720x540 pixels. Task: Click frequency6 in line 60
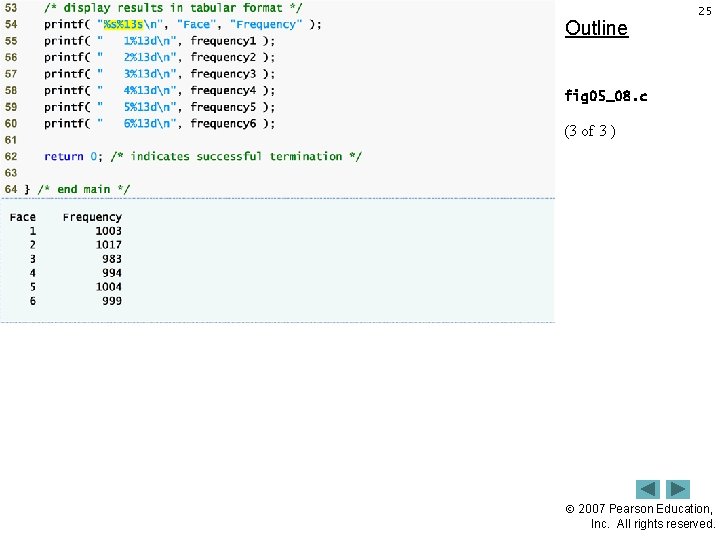pyautogui.click(x=223, y=124)
